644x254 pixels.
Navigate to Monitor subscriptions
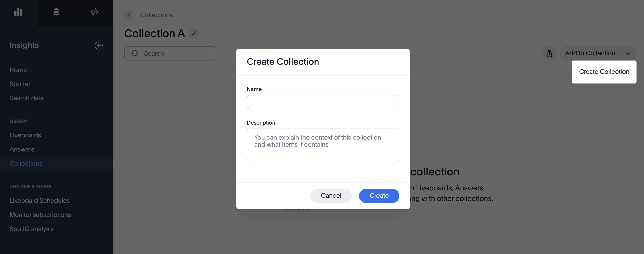click(x=40, y=215)
